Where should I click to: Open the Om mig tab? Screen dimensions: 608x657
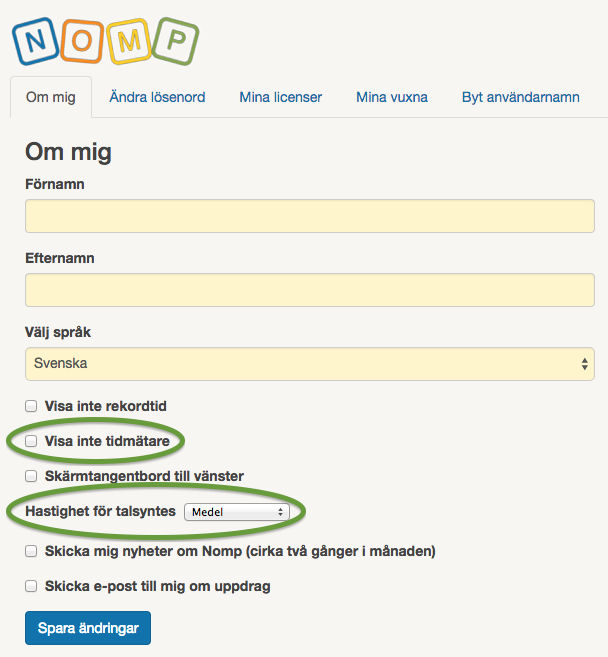[x=51, y=97]
